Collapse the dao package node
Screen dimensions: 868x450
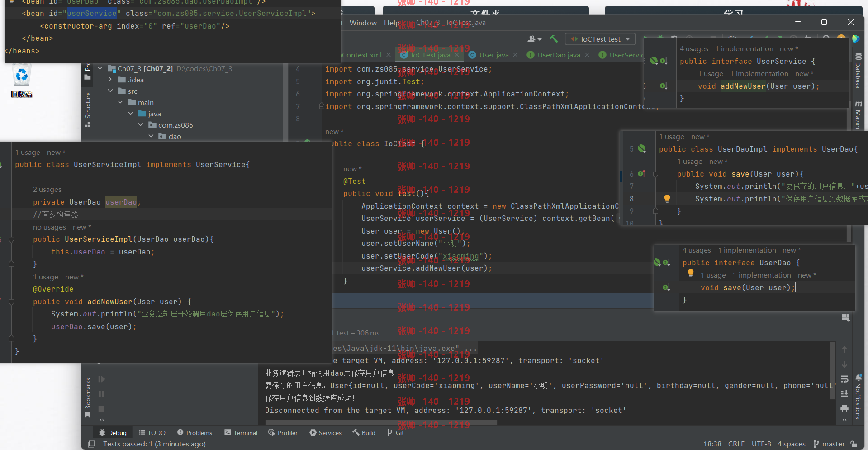point(151,136)
